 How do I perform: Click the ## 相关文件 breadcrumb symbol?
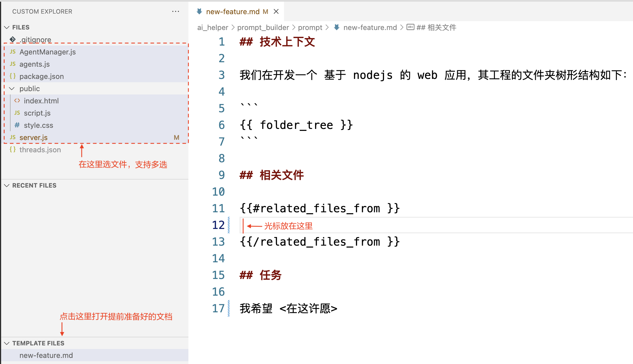click(436, 28)
